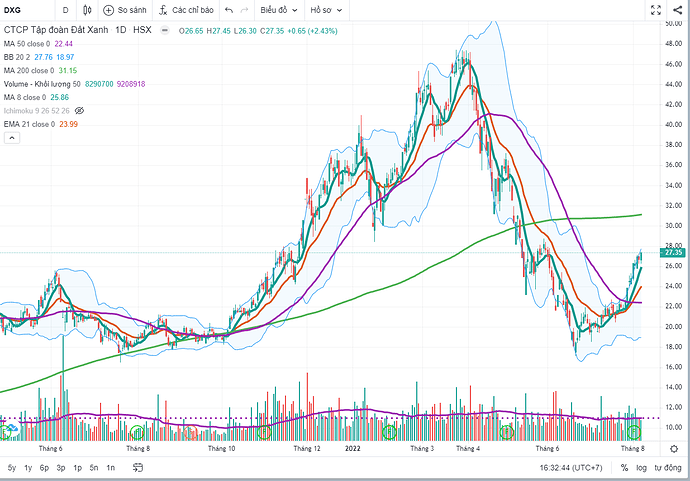
Task: Click the rightmost green event marker under Tháng 8
Action: [634, 433]
